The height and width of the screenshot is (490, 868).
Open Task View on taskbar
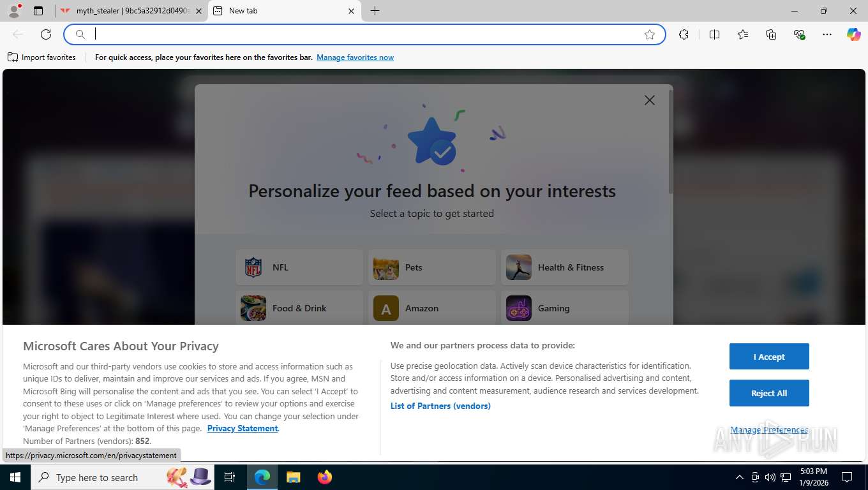230,477
